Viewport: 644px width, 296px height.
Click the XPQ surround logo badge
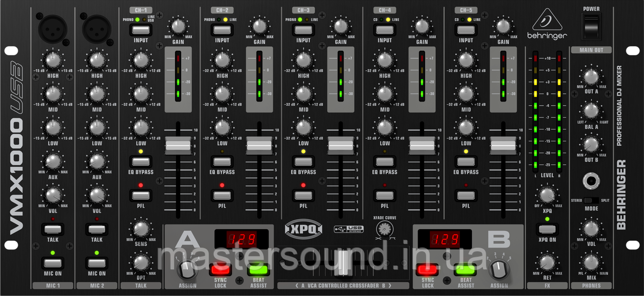302,228
